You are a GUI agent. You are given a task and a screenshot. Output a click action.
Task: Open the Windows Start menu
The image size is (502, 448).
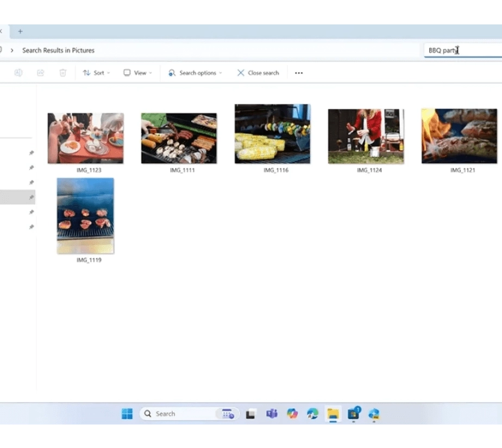[127, 414]
